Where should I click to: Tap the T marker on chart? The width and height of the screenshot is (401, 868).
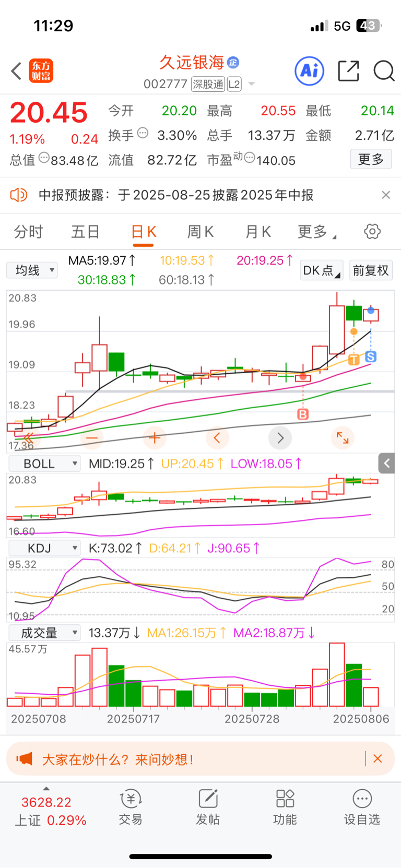coord(354,360)
